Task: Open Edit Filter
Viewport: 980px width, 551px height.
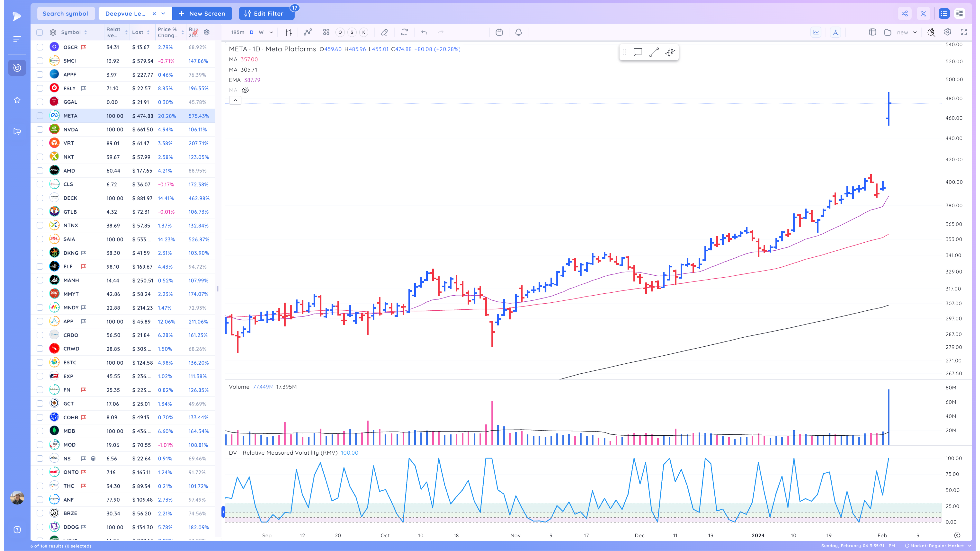Action: click(266, 14)
